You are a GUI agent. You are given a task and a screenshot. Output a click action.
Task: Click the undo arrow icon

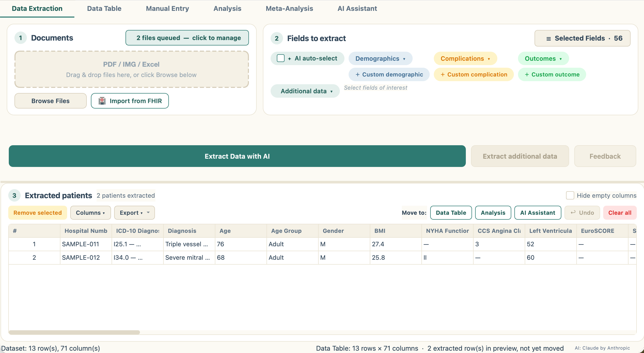coord(573,212)
